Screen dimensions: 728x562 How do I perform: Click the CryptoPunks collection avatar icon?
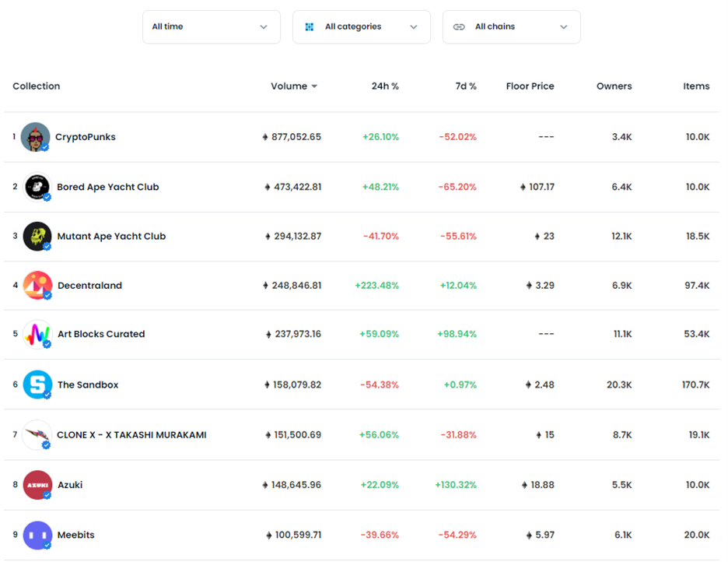click(x=36, y=137)
